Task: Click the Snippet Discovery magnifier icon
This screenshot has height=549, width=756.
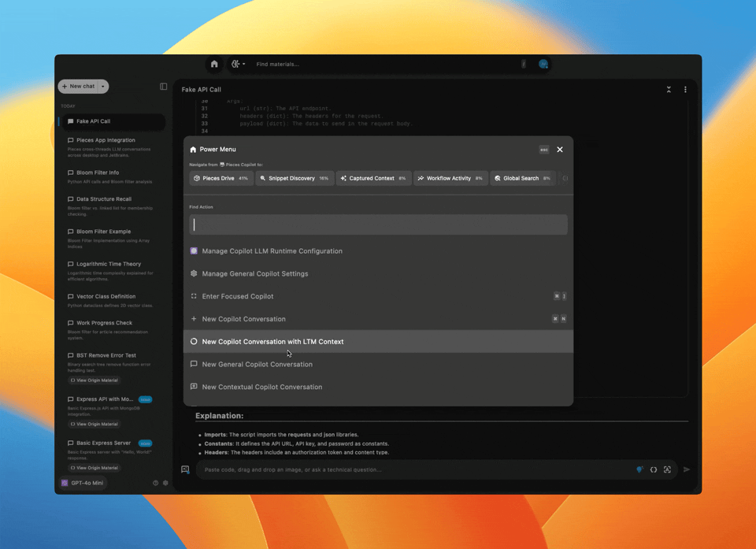Action: coord(263,178)
